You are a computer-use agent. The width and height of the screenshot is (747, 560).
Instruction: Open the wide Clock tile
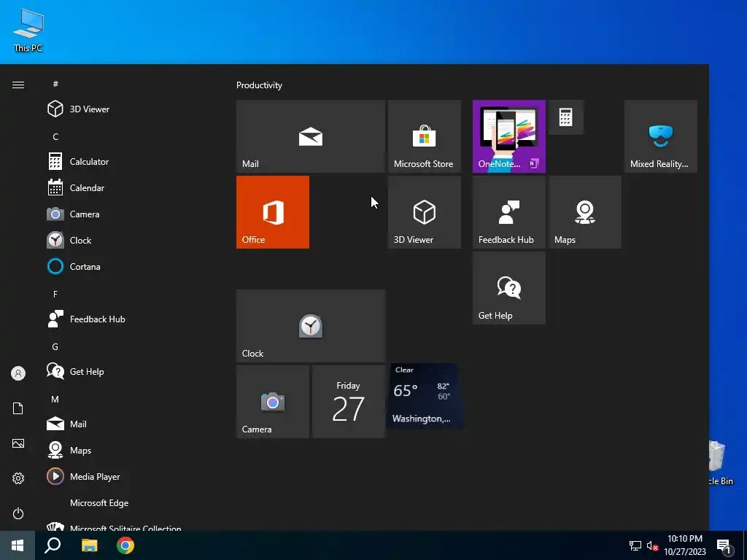click(x=311, y=326)
